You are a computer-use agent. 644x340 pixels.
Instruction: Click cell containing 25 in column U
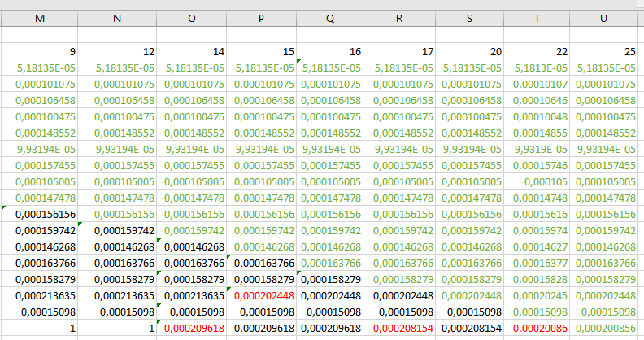pos(603,51)
